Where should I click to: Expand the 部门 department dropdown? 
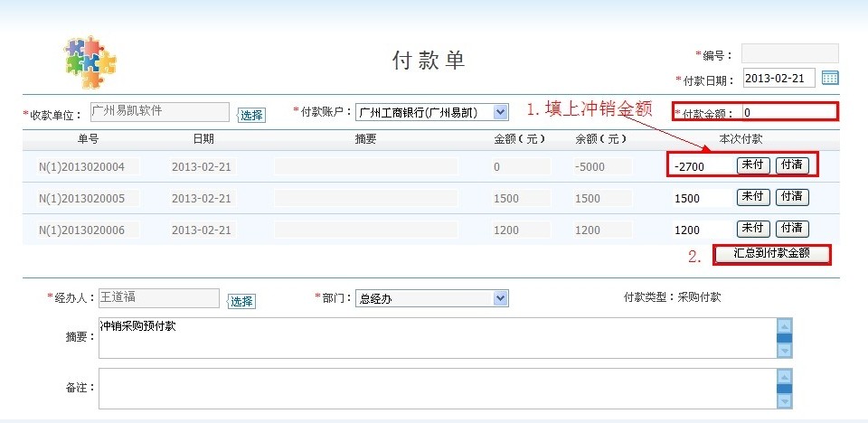pos(432,298)
